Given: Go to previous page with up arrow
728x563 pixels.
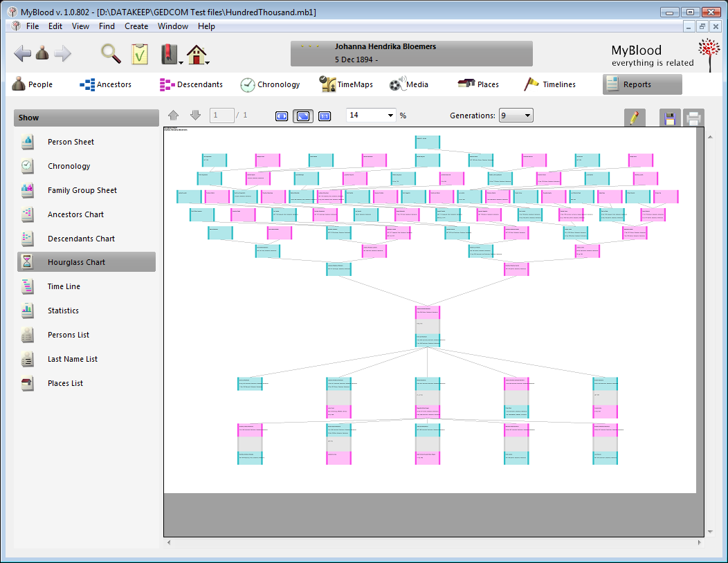Looking at the screenshot, I should 173,115.
